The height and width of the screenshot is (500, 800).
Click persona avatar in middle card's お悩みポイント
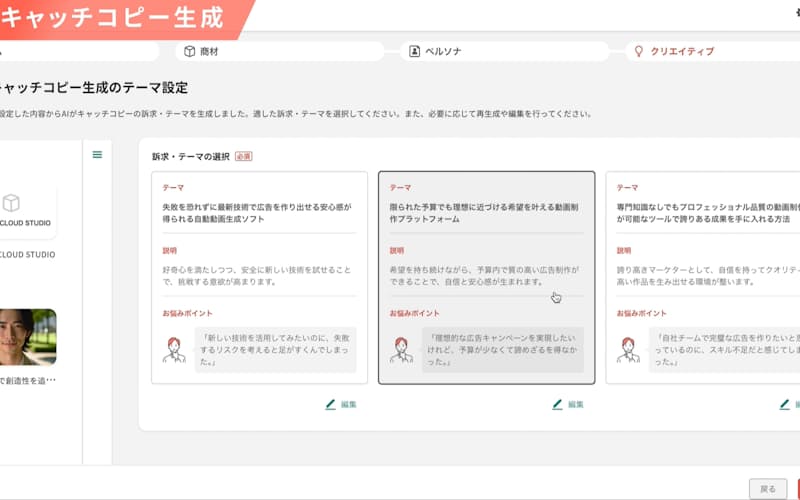401,350
